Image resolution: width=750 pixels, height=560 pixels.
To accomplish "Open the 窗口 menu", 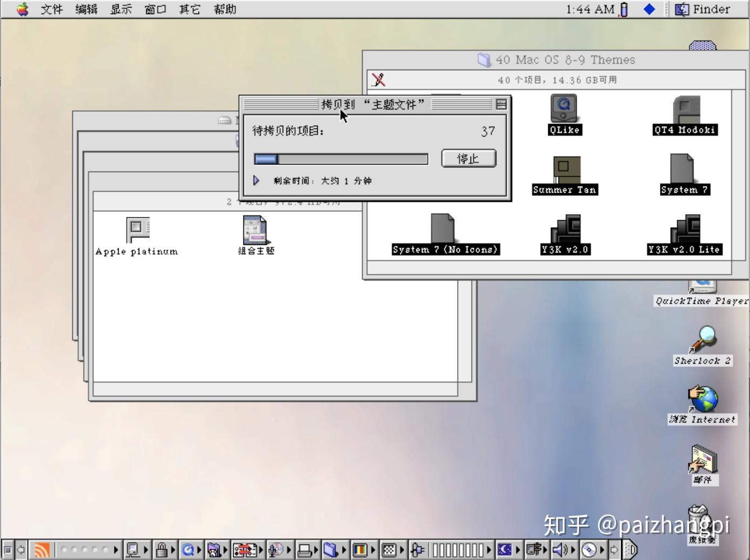I will [155, 9].
